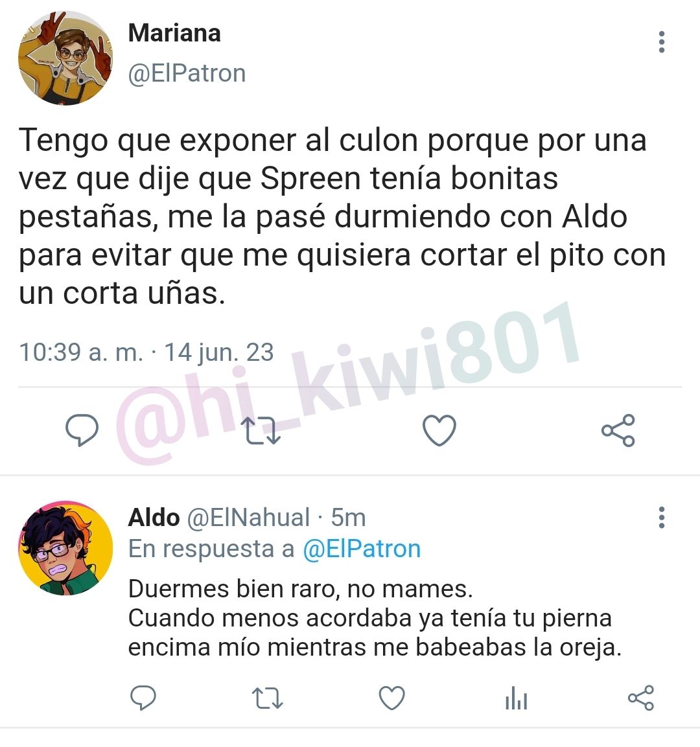Retweet Mariana's main tweet
The image size is (700, 747).
(261, 431)
